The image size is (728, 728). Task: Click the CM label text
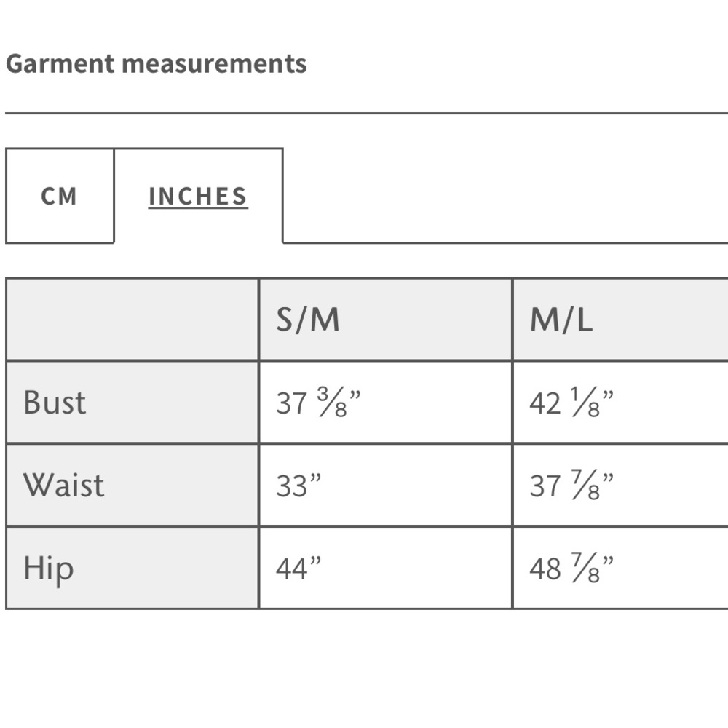coord(59,197)
